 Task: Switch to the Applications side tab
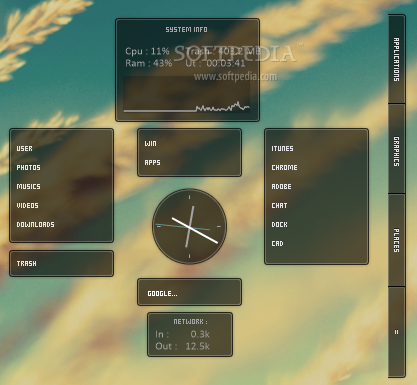tap(396, 59)
